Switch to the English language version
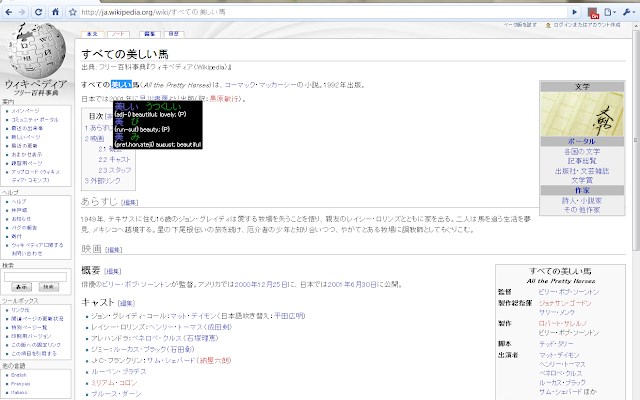 [x=19, y=375]
